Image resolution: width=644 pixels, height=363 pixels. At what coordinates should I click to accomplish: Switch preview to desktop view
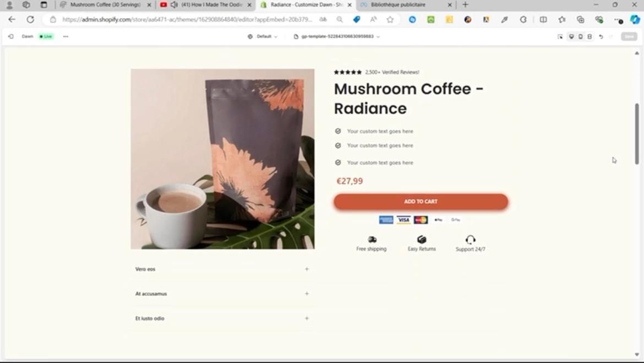coord(571,36)
